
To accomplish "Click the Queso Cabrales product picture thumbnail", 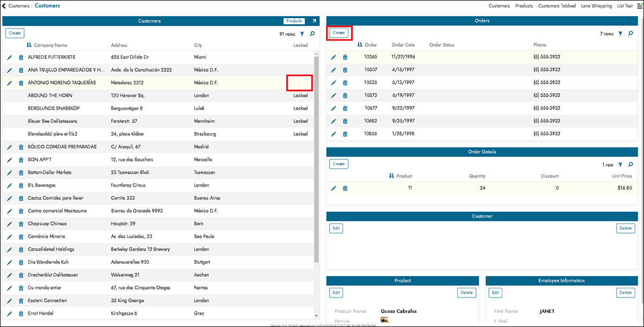I will pyautogui.click(x=384, y=320).
